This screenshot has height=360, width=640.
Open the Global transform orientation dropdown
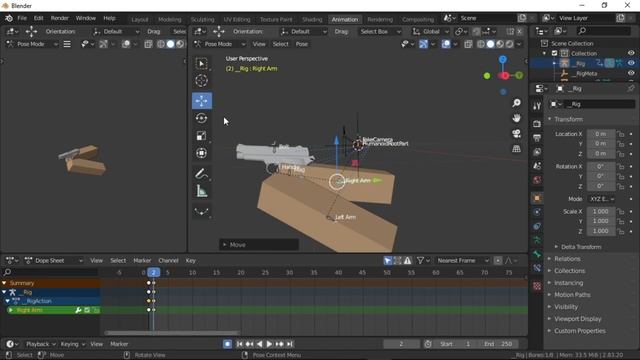click(430, 31)
